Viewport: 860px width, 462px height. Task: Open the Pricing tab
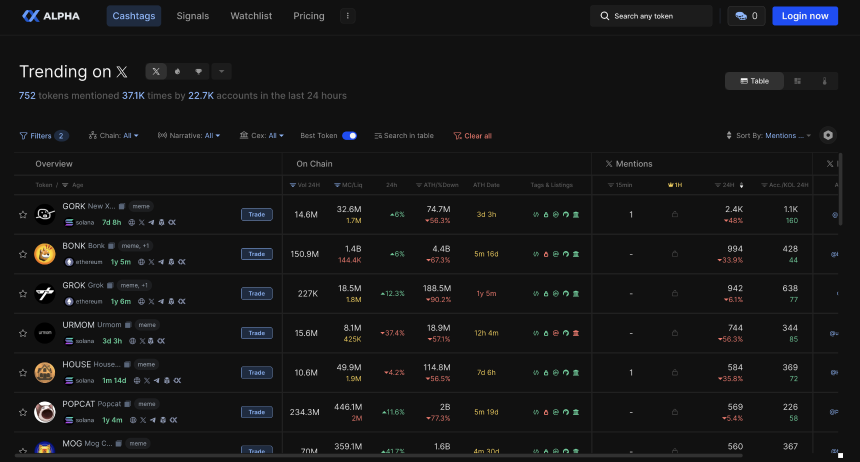(x=309, y=16)
